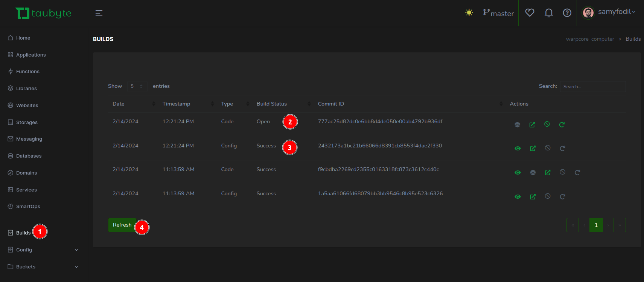Viewport: 644px width, 282px height.
Task: Open the Databases sidebar item
Action: pos(29,156)
